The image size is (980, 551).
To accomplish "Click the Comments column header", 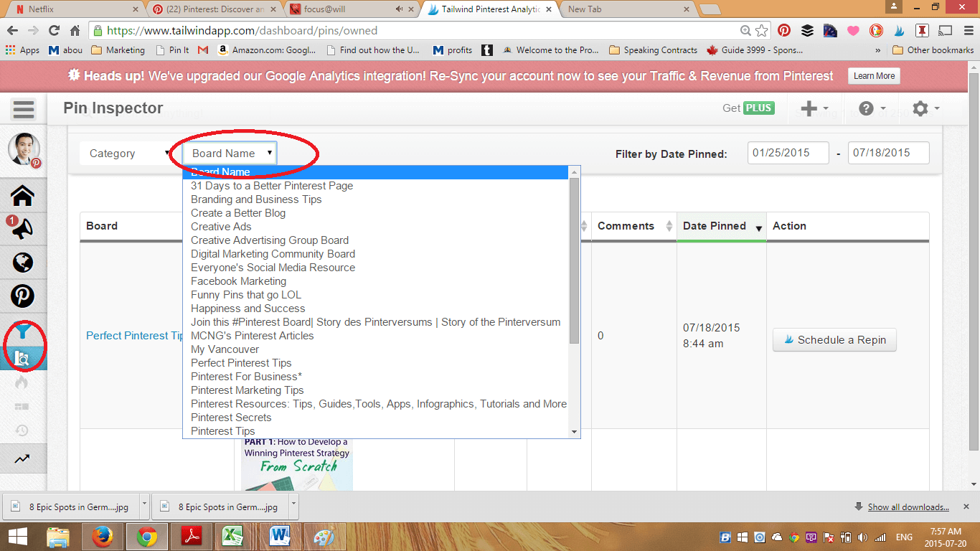I will [633, 226].
